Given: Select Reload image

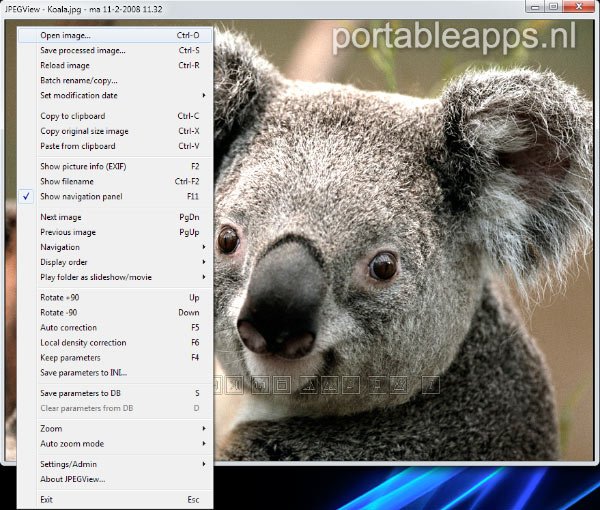Looking at the screenshot, I should click(x=115, y=65).
